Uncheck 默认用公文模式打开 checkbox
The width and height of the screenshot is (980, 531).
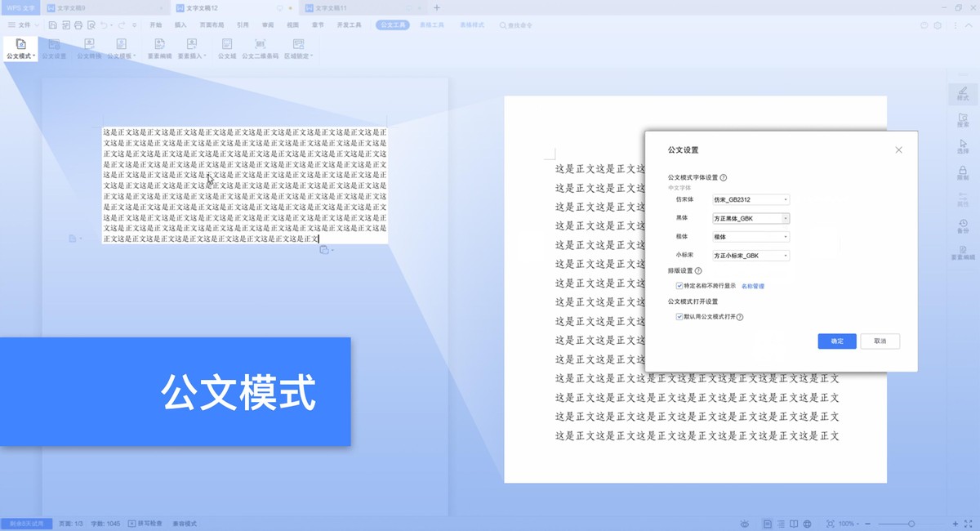tap(679, 317)
